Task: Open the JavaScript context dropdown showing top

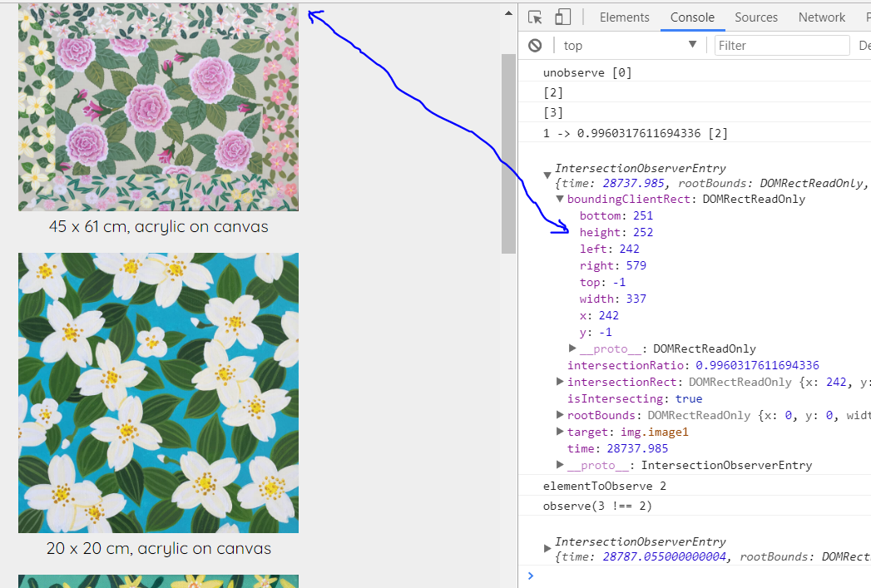Action: (x=630, y=45)
